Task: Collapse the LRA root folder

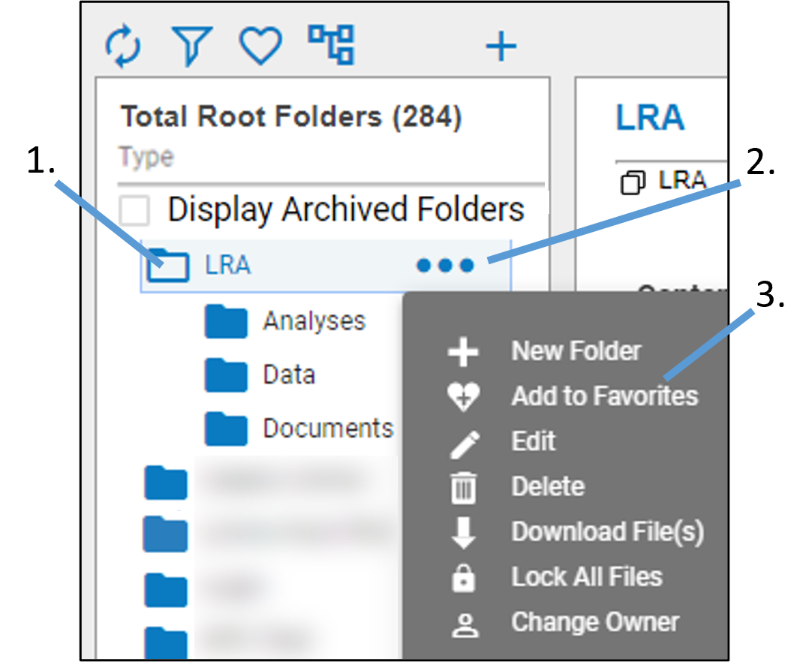Action: coord(167,266)
